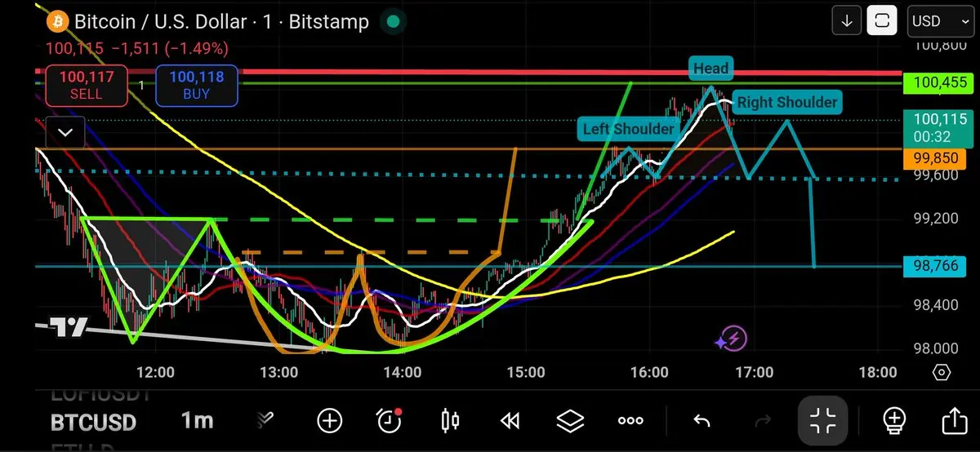This screenshot has width=980, height=452.
Task: Exit fullscreen chart mode icon
Action: coord(823,421)
